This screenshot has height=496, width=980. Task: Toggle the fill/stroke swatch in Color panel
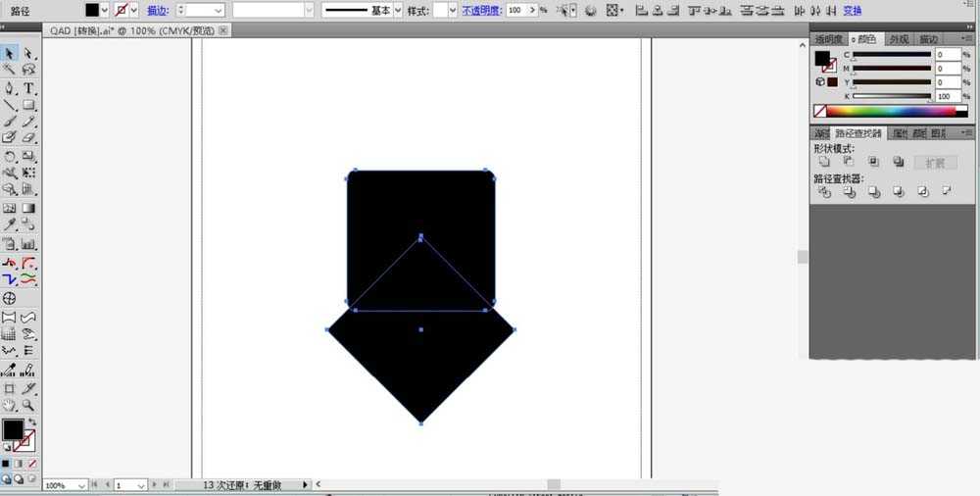[823, 60]
